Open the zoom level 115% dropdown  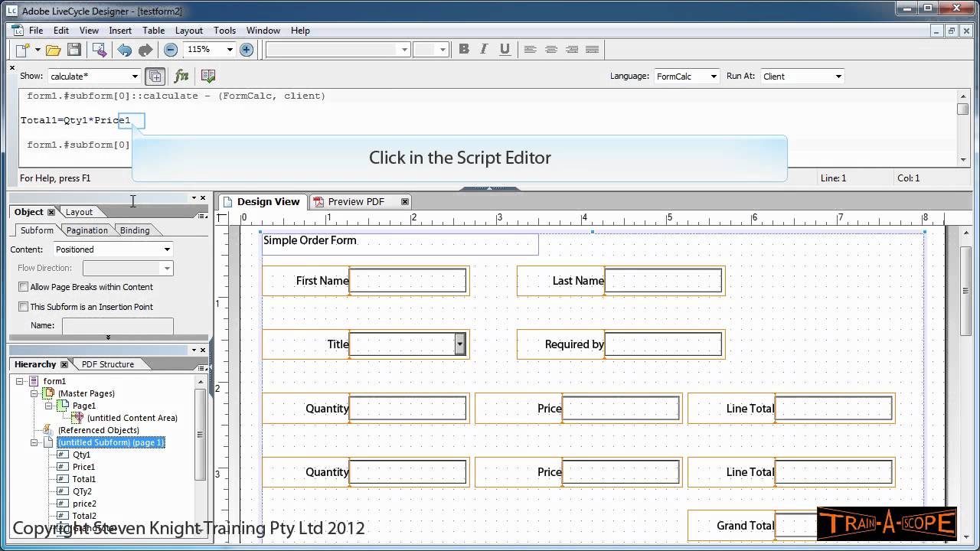point(229,50)
